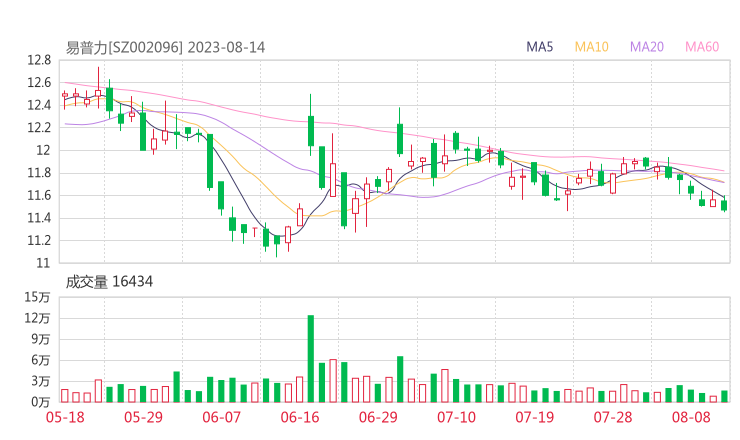This screenshot has height=440, width=740.
Task: Click the 06-29 date axis label
Action: click(378, 417)
